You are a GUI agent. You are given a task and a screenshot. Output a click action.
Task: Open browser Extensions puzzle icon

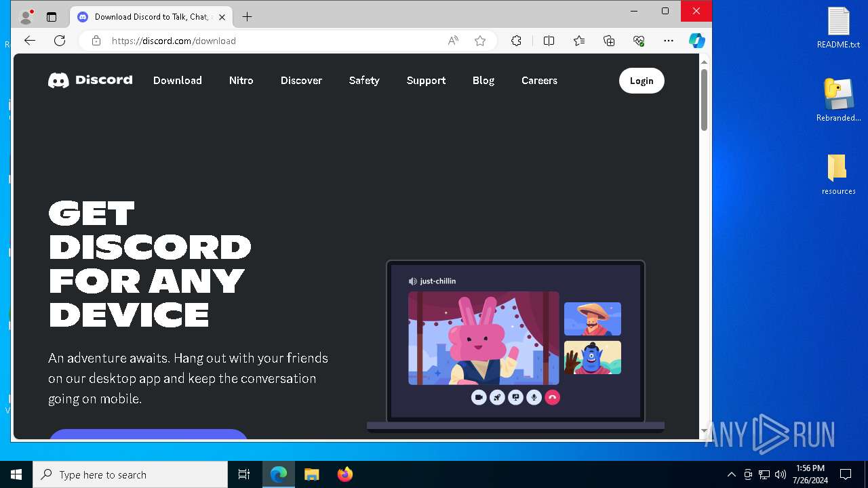pyautogui.click(x=516, y=41)
